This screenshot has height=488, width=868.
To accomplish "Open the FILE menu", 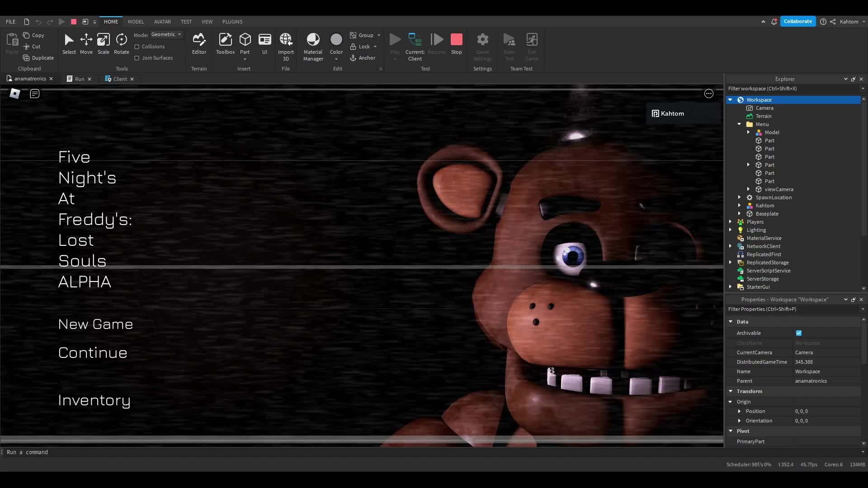I will click(x=10, y=21).
